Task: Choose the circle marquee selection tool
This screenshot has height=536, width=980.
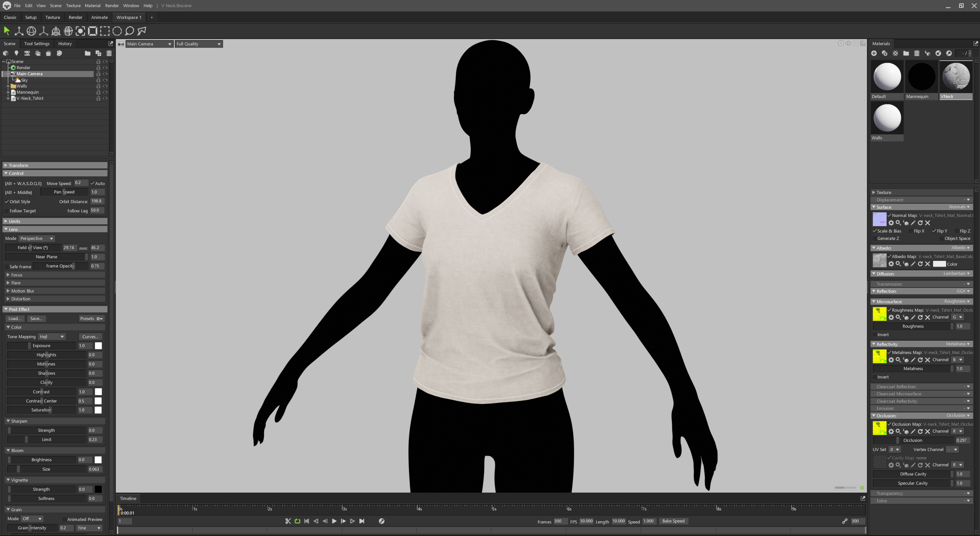Action: [117, 31]
